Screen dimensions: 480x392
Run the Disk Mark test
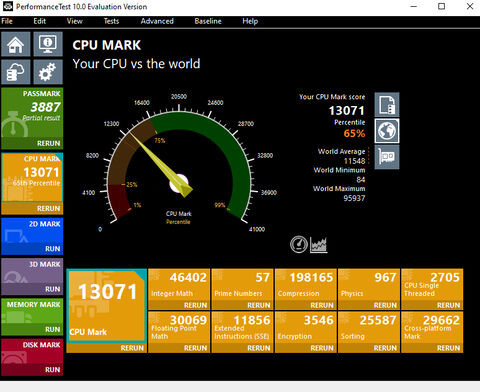[53, 370]
